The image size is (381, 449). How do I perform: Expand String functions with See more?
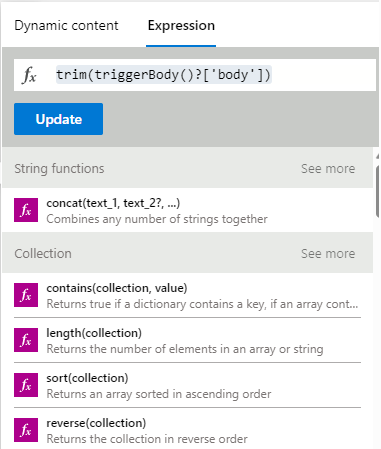tap(328, 169)
